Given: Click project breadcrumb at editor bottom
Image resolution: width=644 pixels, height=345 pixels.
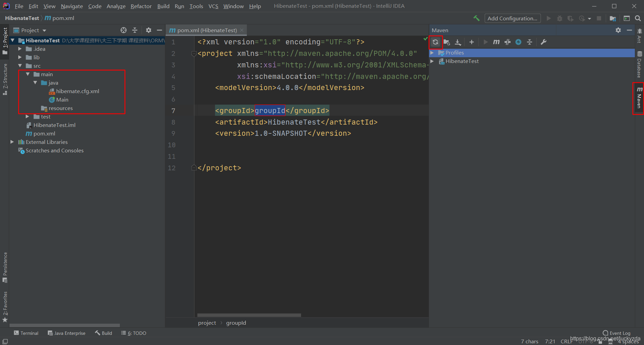Looking at the screenshot, I should pyautogui.click(x=207, y=323).
